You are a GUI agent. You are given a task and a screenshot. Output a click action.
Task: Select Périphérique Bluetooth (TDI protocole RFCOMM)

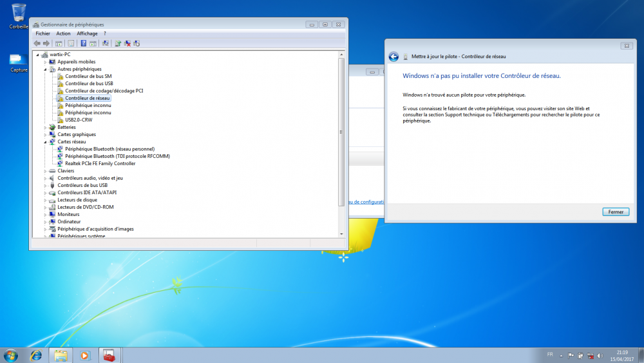pyautogui.click(x=117, y=156)
